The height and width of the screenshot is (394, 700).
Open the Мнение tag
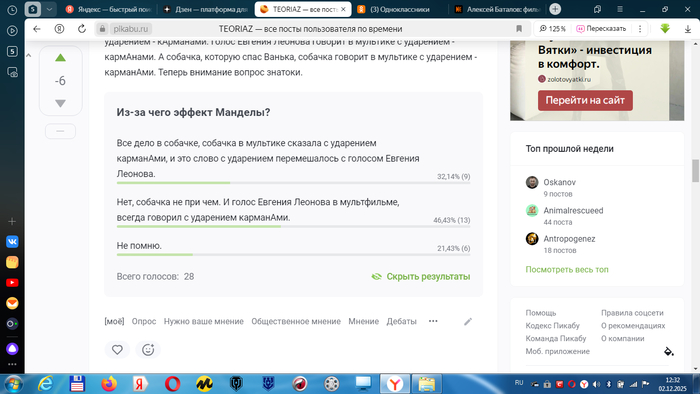coord(363,321)
